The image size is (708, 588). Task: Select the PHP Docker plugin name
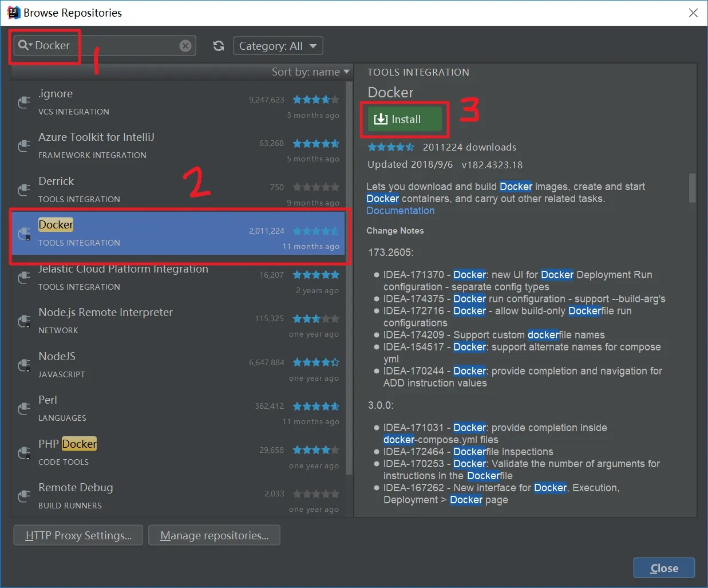[68, 444]
